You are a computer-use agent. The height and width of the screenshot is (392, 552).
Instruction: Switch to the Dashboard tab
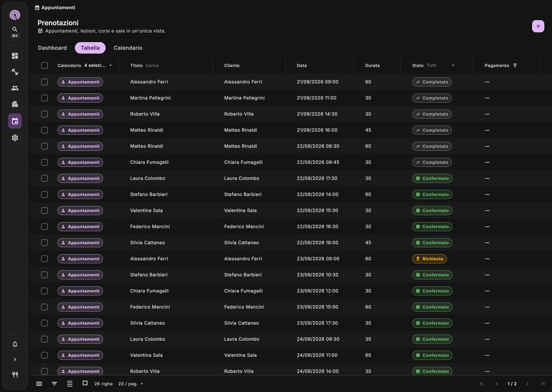(52, 48)
